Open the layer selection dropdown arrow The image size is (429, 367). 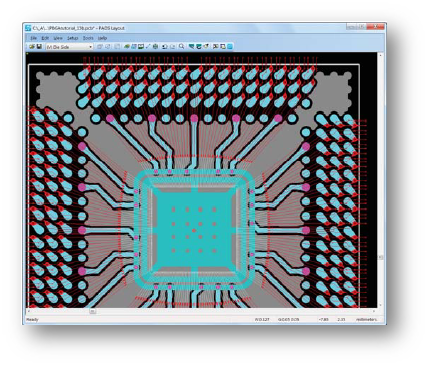coord(90,47)
